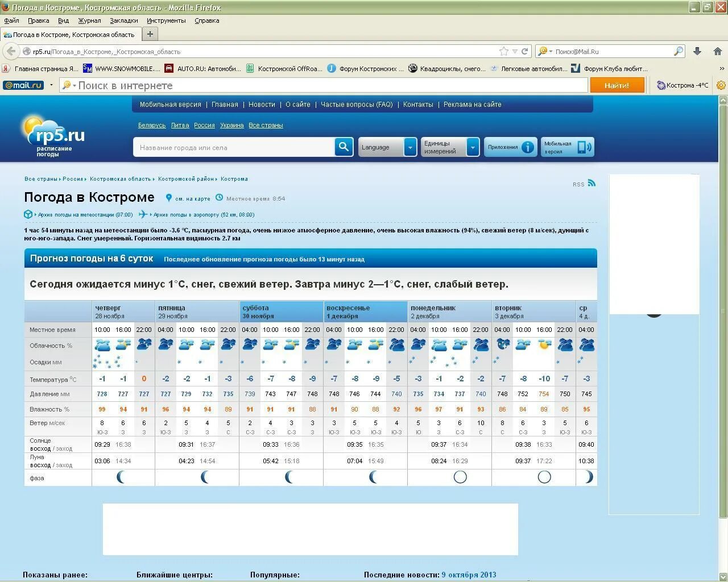The height and width of the screenshot is (582, 728).
Task: Click 'Архив погоды в аэропорту' link
Action: point(204,215)
